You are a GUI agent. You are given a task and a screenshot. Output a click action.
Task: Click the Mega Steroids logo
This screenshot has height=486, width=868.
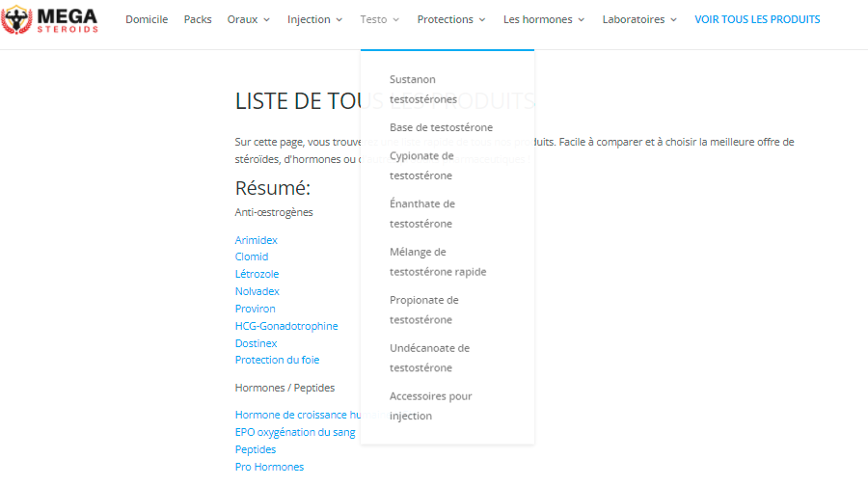pos(49,20)
